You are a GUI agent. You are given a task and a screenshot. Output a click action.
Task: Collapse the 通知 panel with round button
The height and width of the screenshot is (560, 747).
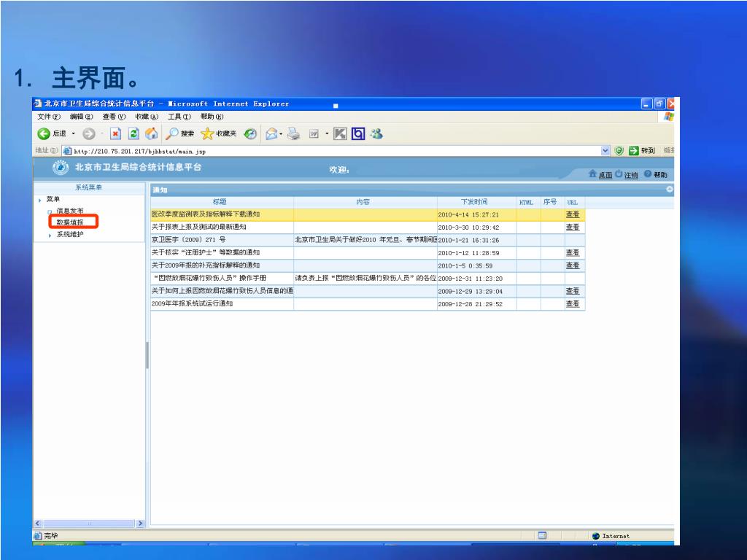click(x=670, y=190)
